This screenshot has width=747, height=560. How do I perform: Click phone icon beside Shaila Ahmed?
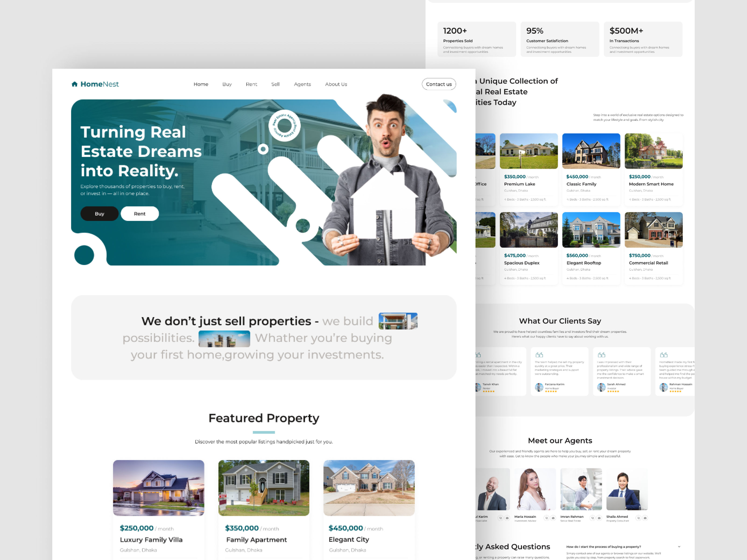click(638, 518)
